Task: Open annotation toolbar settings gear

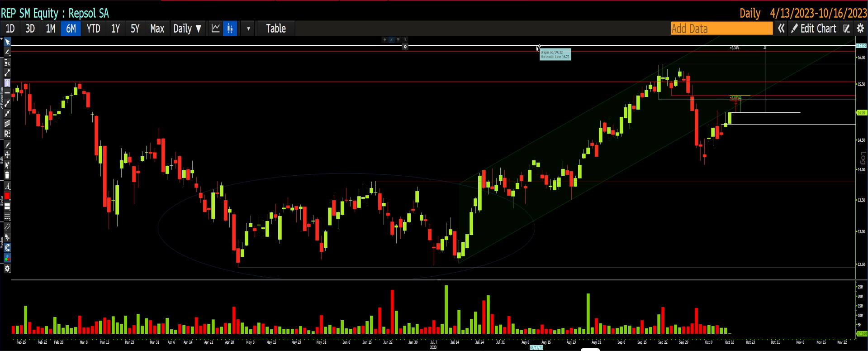Action: pyautogui.click(x=7, y=269)
